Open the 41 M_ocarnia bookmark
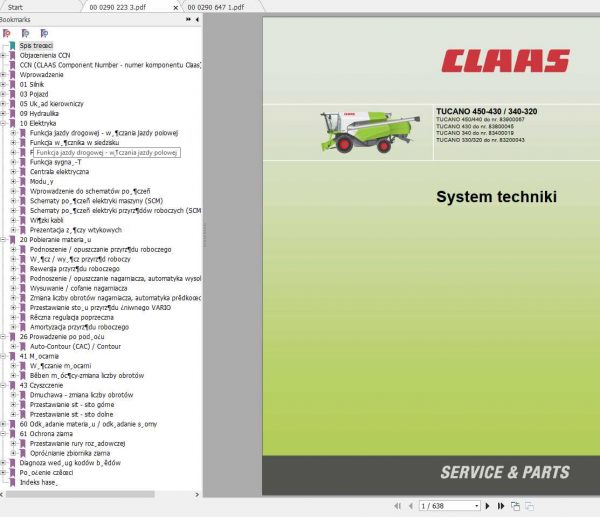Viewport: 600px width, 517px height. [39, 356]
